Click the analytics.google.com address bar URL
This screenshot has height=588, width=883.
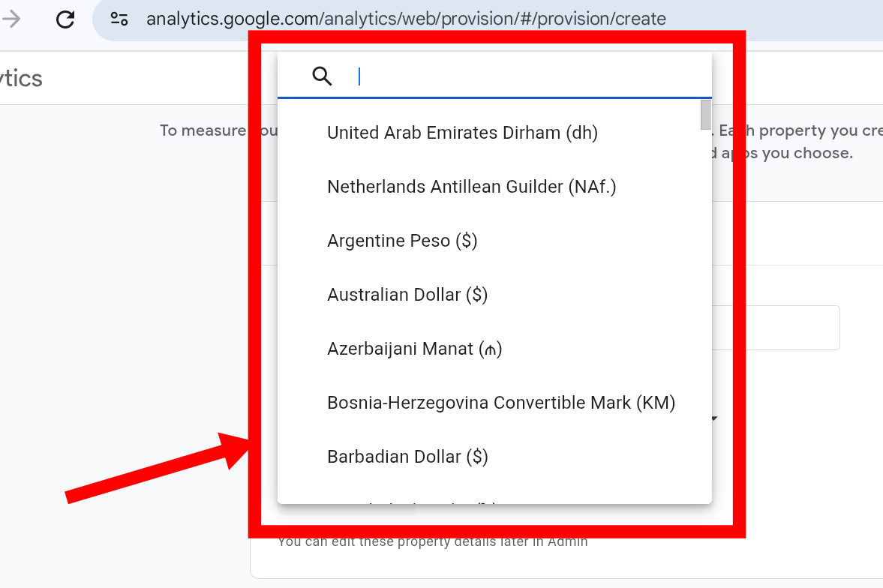coord(405,19)
